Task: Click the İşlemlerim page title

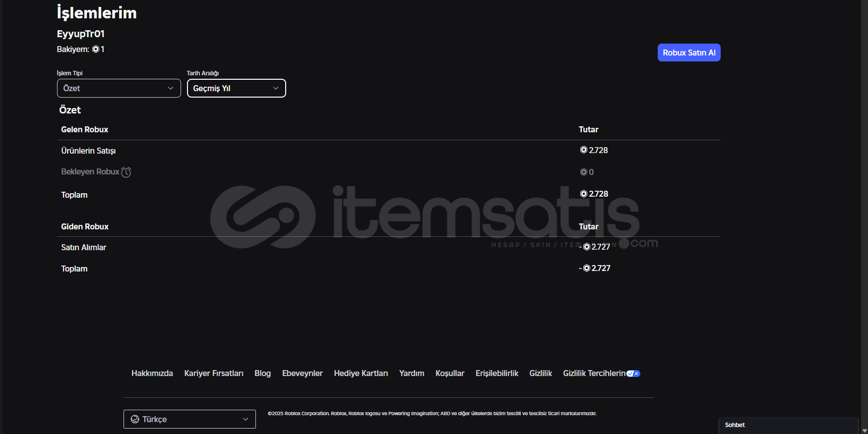Action: (x=97, y=12)
